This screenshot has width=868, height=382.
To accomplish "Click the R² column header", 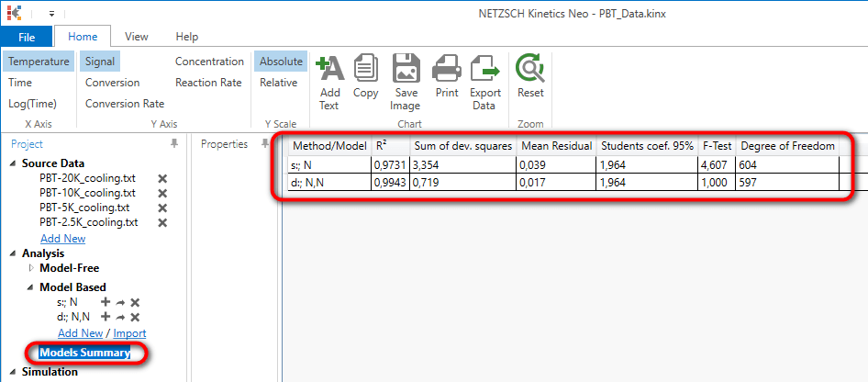I will pos(390,146).
